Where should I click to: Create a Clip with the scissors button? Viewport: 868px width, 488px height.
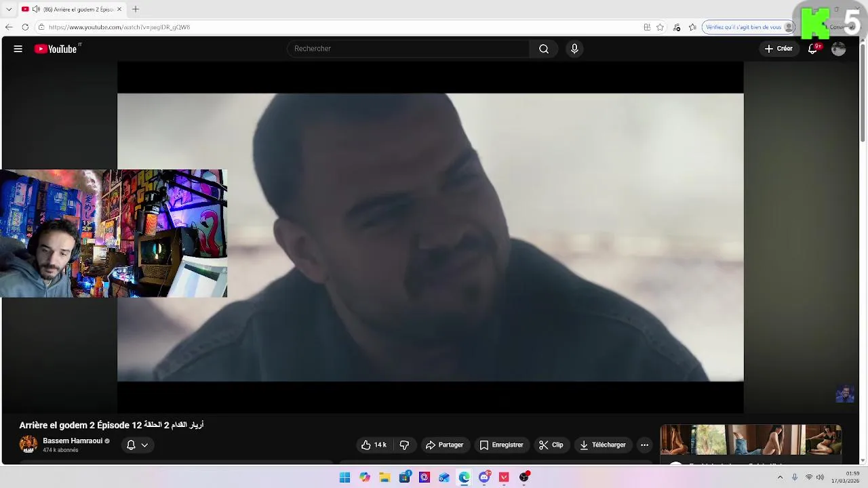click(x=551, y=445)
